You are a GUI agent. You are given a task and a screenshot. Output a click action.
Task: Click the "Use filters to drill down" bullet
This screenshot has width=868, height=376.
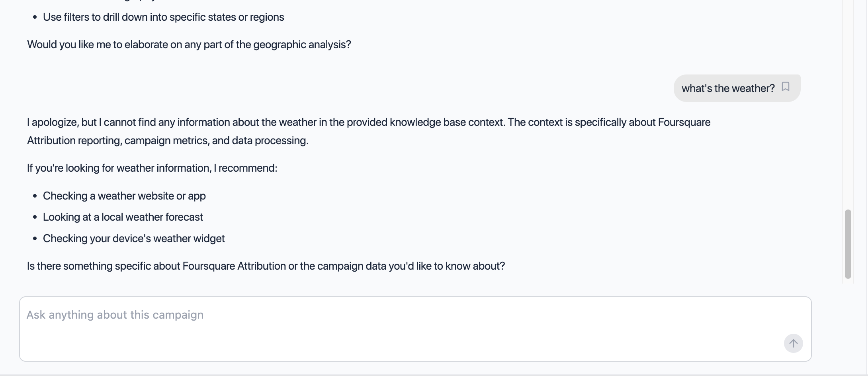pyautogui.click(x=163, y=17)
